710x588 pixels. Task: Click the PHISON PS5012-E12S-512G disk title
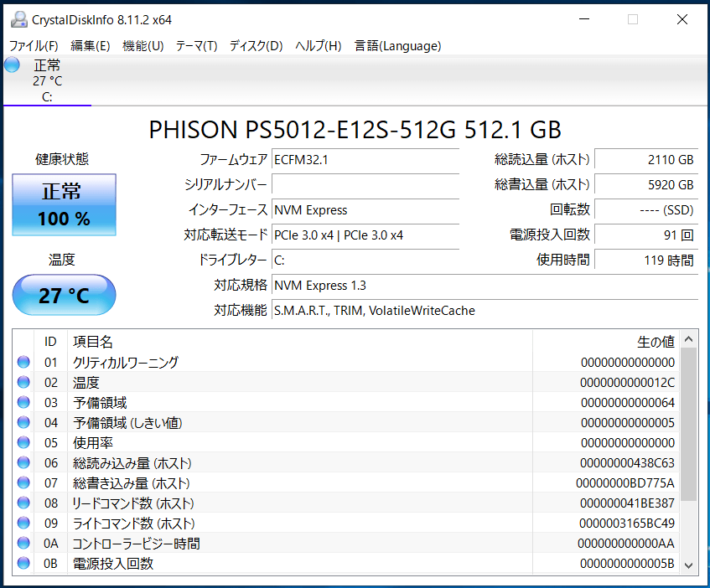click(355, 130)
